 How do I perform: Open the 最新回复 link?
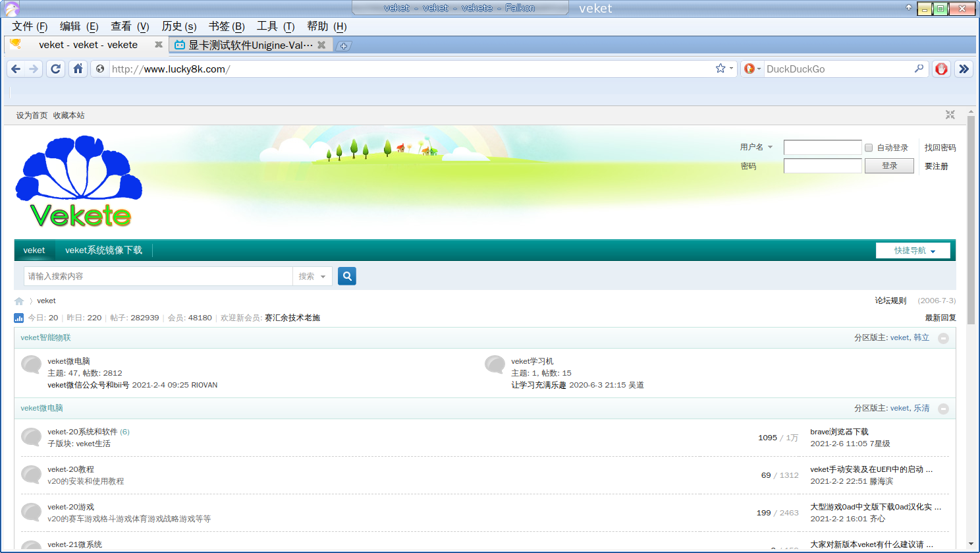940,318
